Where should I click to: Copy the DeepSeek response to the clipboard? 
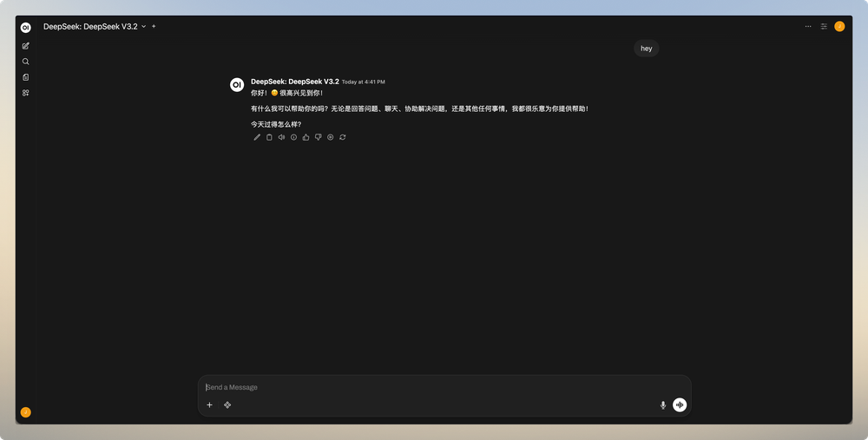[x=269, y=137]
